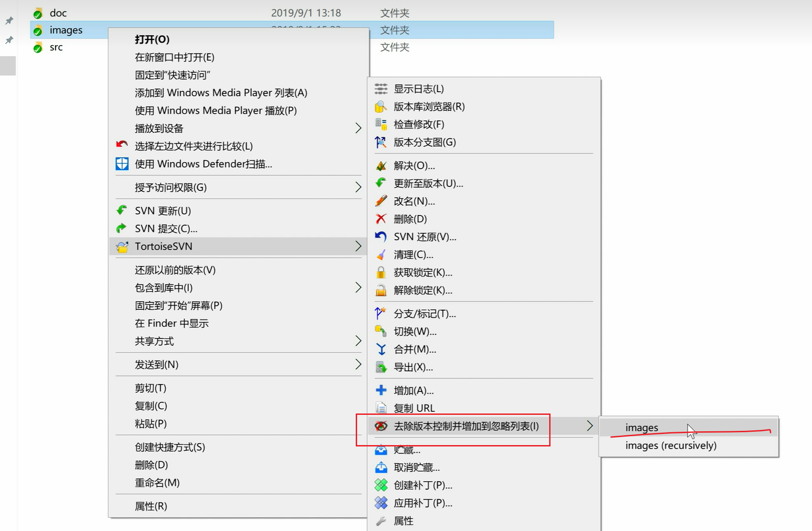Click the unversion and ignore icon

381,426
